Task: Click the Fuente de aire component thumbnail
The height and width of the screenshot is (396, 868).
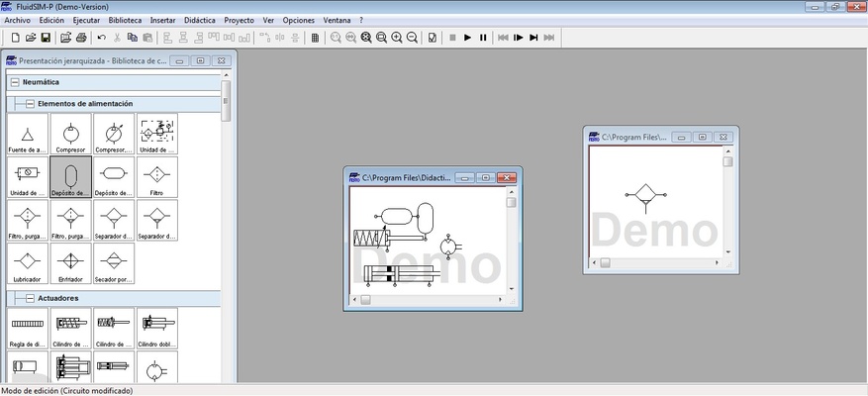Action: coord(27,135)
